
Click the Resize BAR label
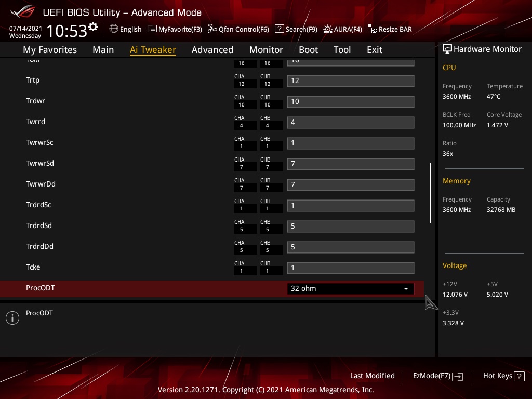(395, 29)
